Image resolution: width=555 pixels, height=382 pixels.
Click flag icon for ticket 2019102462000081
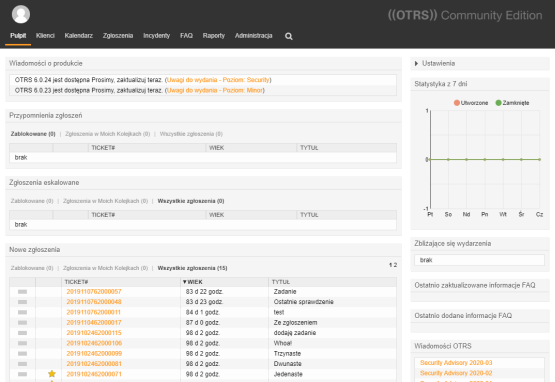[23, 364]
